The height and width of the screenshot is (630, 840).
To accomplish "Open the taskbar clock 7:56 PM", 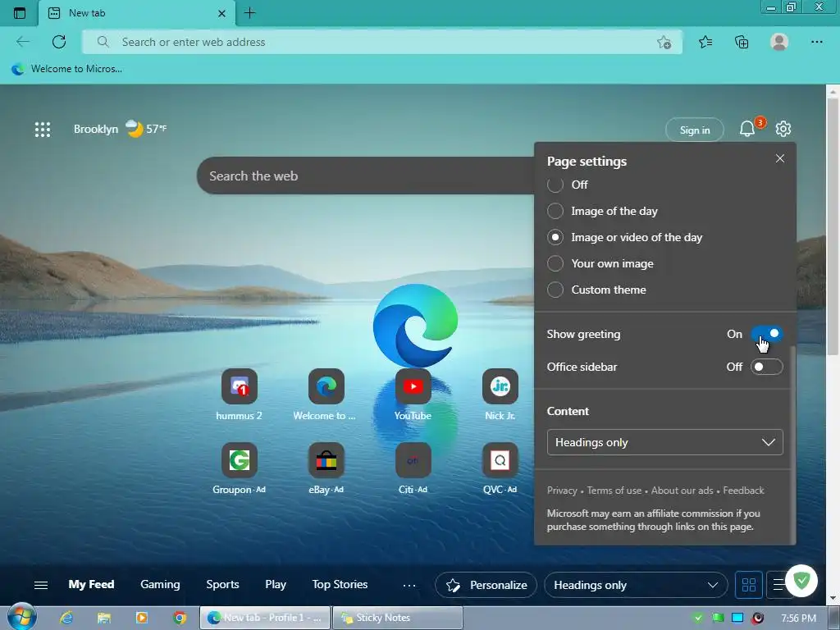I will (798, 619).
